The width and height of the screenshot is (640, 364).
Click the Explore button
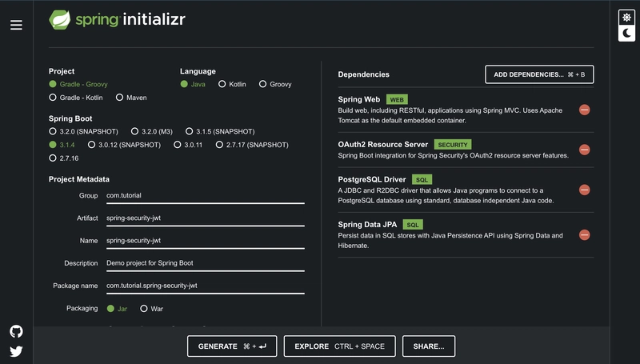[x=339, y=346]
